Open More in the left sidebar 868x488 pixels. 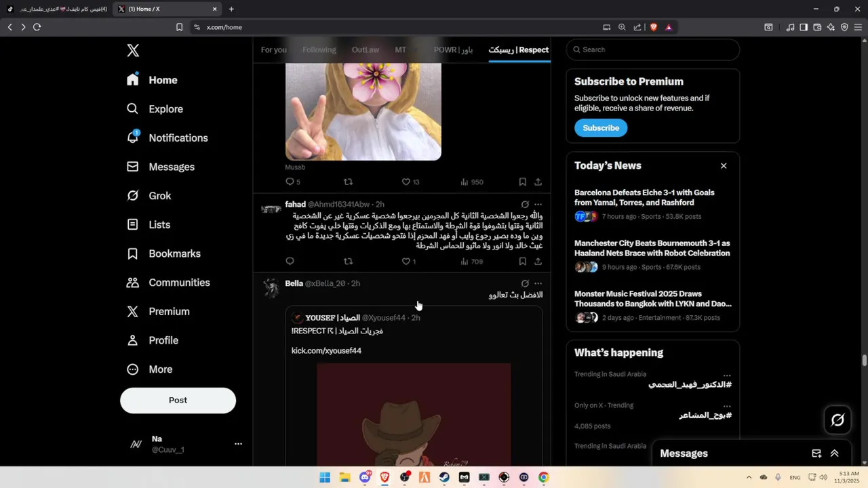150,369
